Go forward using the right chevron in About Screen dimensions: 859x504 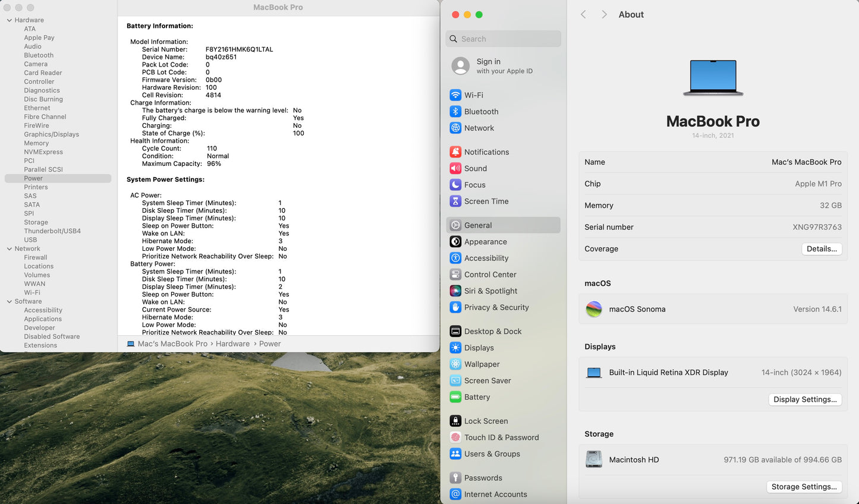pyautogui.click(x=604, y=14)
